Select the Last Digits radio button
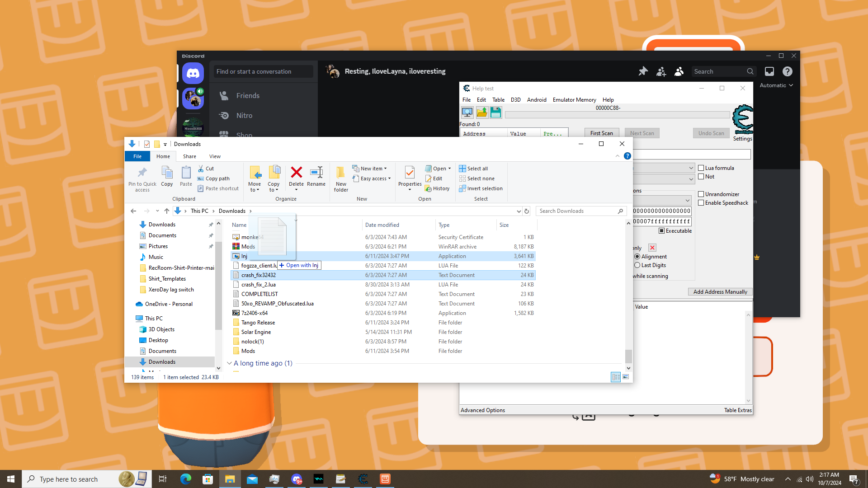The width and height of the screenshot is (868, 488). (x=637, y=265)
